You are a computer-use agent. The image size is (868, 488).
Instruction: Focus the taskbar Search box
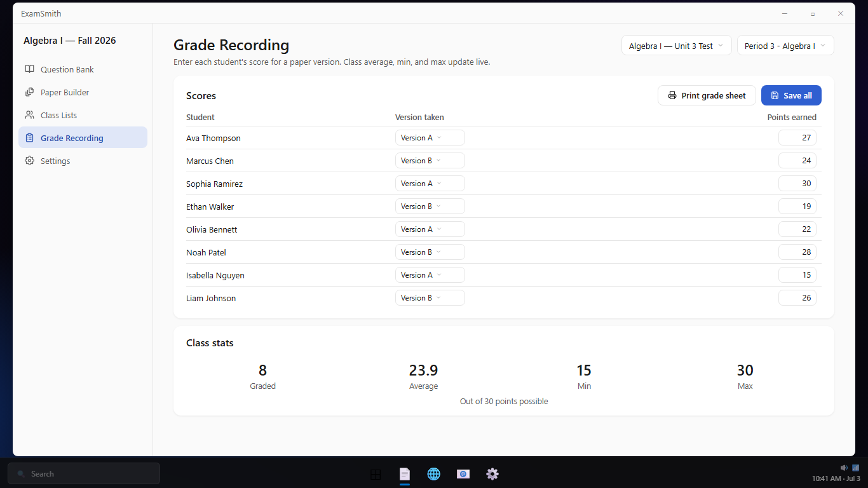(x=84, y=474)
